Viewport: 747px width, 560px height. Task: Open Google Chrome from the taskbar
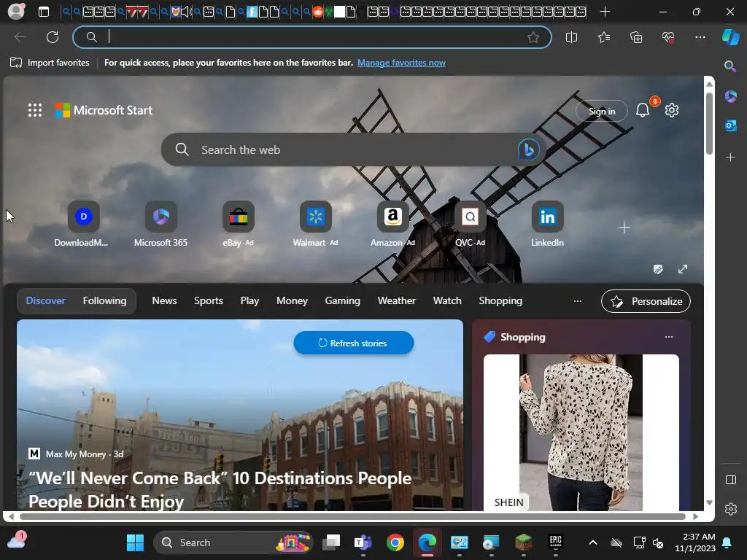(x=395, y=542)
